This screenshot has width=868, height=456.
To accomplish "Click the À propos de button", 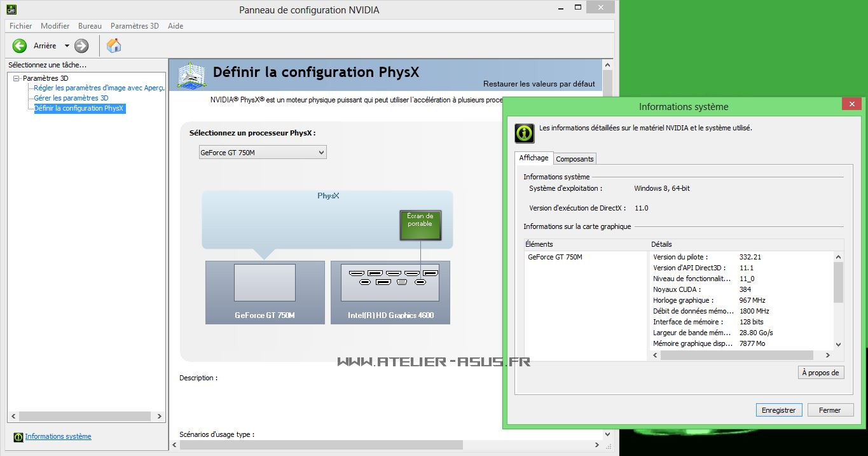I will tap(820, 373).
